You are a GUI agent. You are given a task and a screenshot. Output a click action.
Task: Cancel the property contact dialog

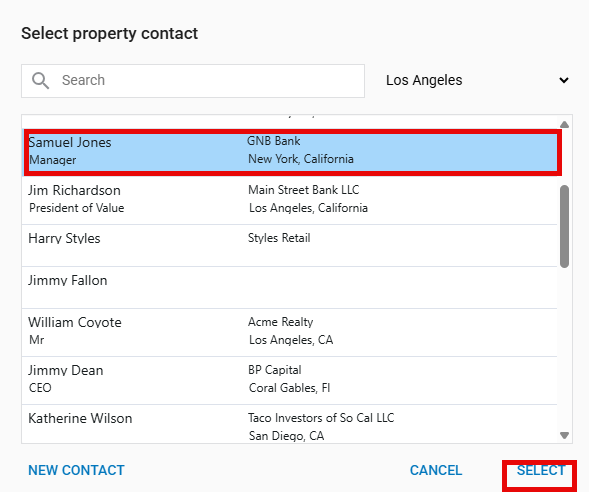pos(436,470)
